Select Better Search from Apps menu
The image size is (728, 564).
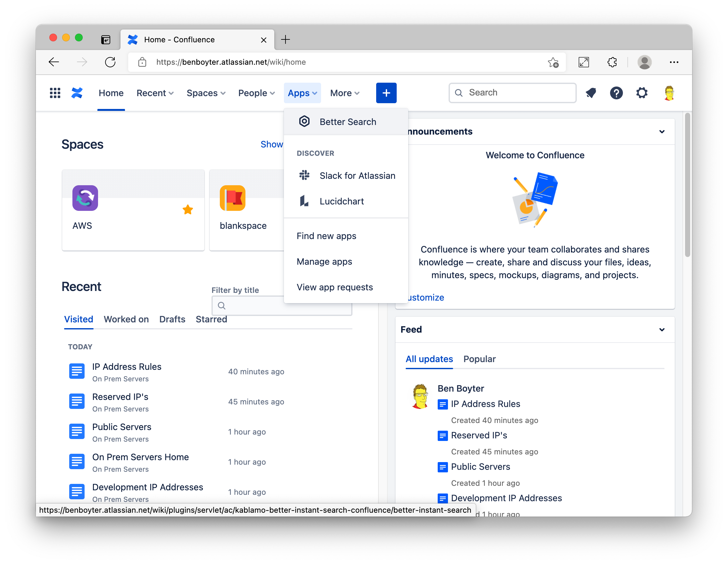click(347, 122)
